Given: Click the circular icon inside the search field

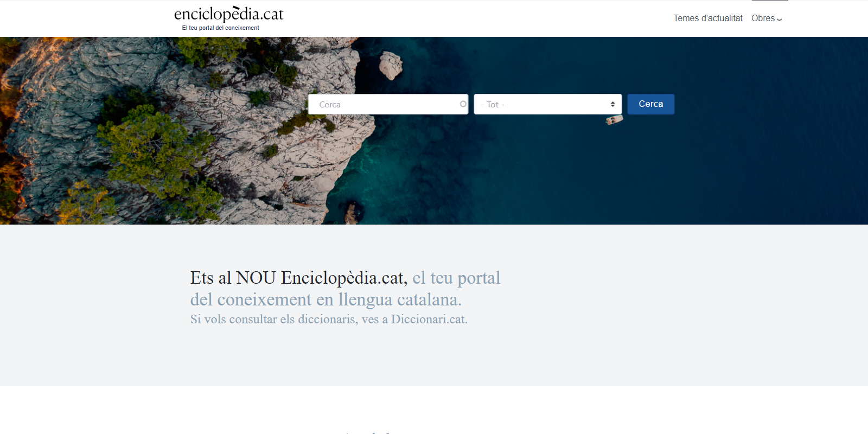Looking at the screenshot, I should (x=463, y=104).
